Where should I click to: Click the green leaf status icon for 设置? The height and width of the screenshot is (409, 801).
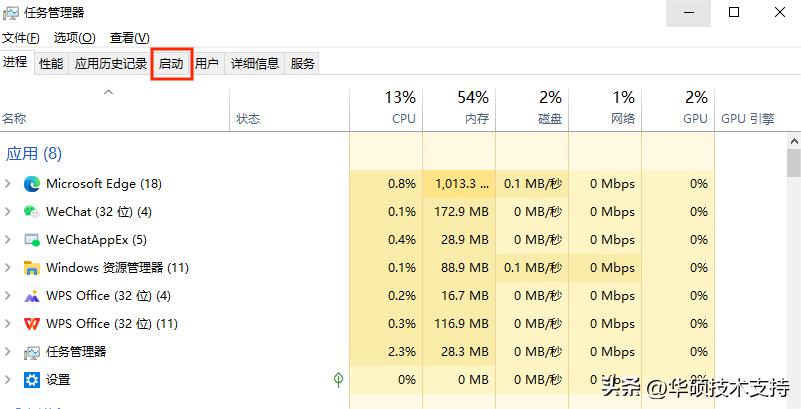tap(339, 380)
